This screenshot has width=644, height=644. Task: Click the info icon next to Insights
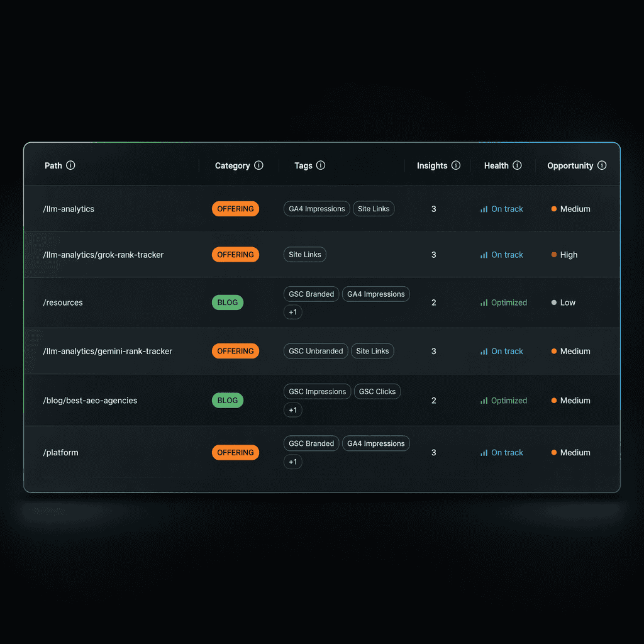(x=456, y=165)
